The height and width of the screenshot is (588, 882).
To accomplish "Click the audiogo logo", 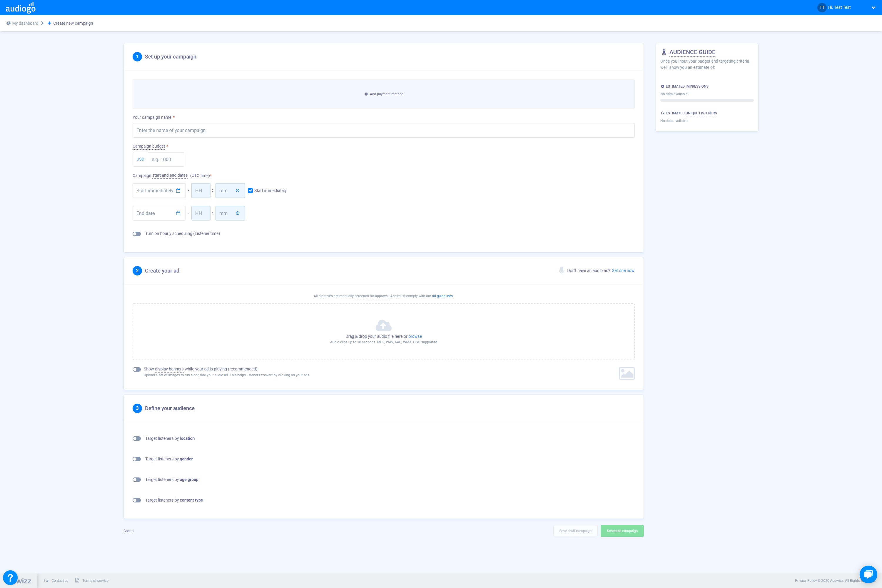I will [21, 8].
